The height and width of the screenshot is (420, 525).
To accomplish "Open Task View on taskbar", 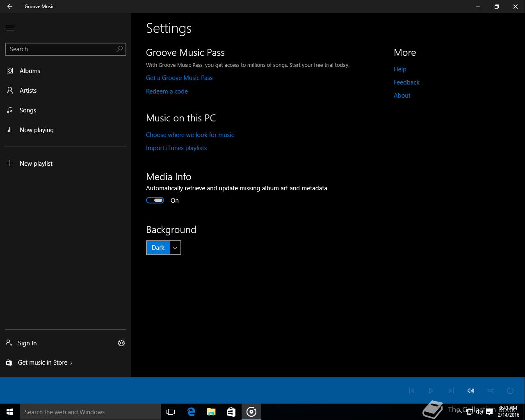I will (x=171, y=412).
